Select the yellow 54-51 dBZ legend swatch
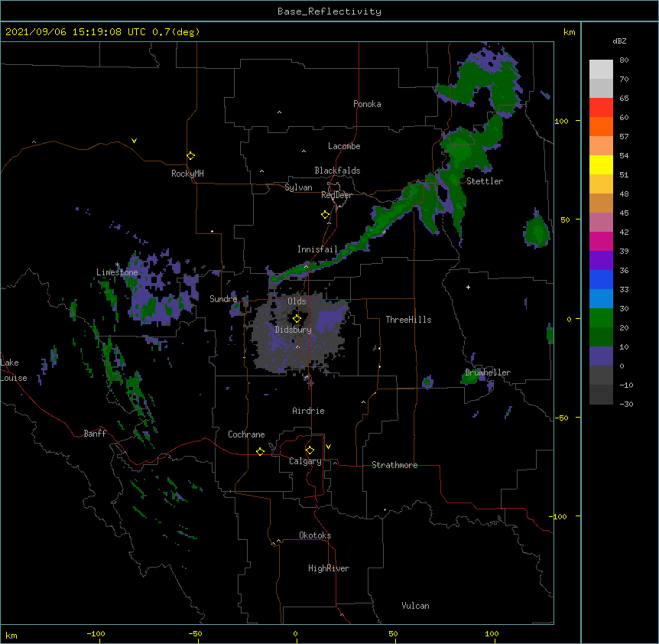659x644 pixels. (601, 164)
